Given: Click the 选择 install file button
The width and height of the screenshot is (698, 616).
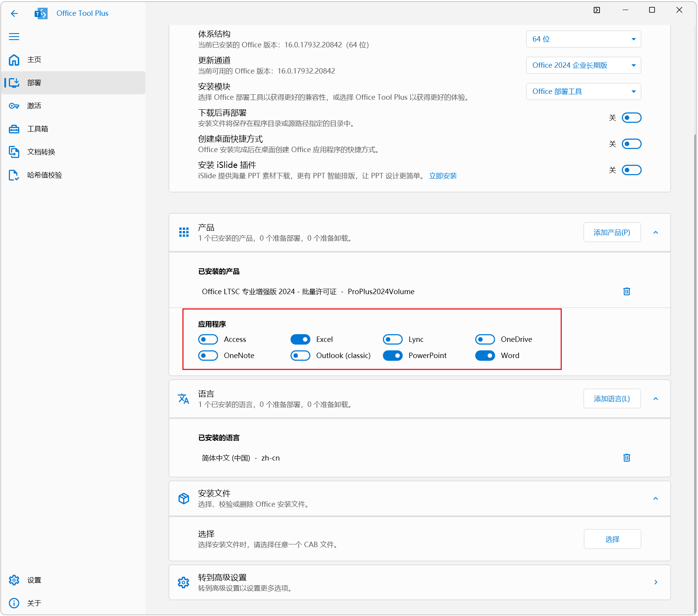Looking at the screenshot, I should (613, 539).
